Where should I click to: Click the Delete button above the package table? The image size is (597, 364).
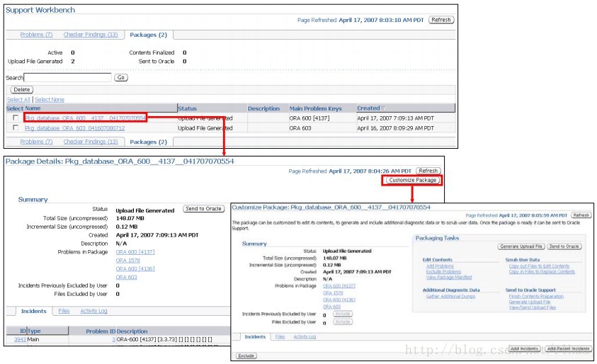click(x=22, y=90)
